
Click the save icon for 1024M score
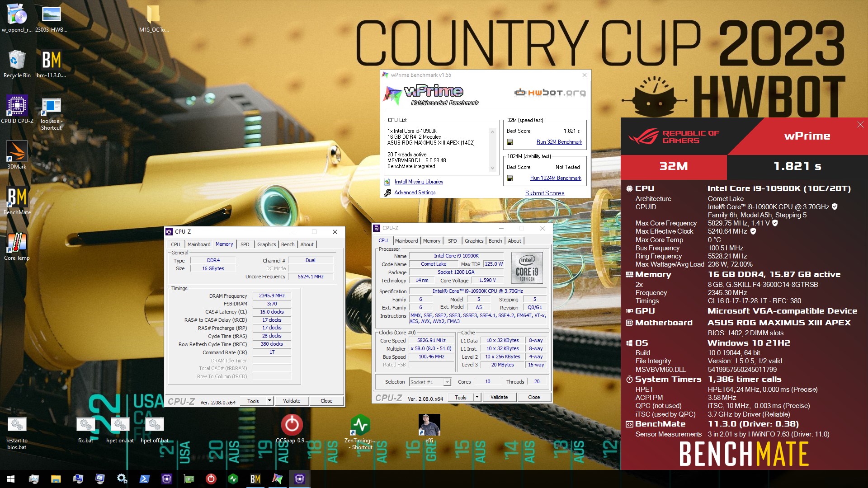510,178
